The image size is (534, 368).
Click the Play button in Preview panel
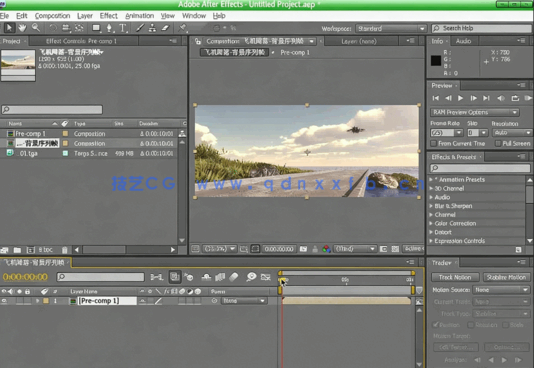[x=460, y=98]
